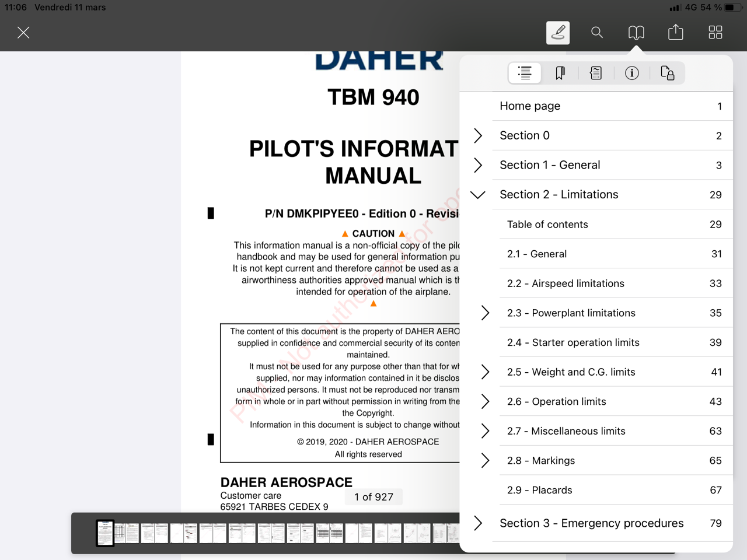Show the document bookmarks list
Screen dimensions: 747x560
coord(560,73)
